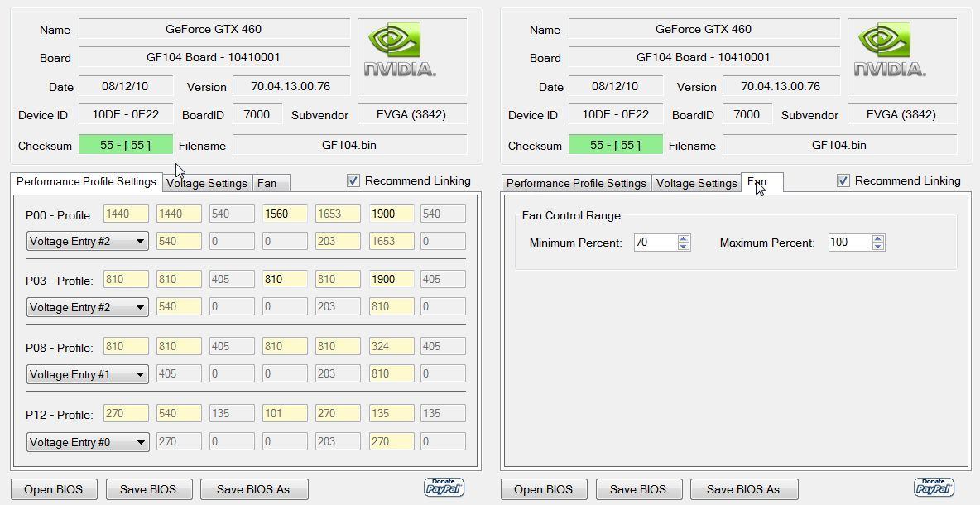Viewport: 980px width, 505px height.
Task: Click the Name field in the right window
Action: tap(704, 29)
